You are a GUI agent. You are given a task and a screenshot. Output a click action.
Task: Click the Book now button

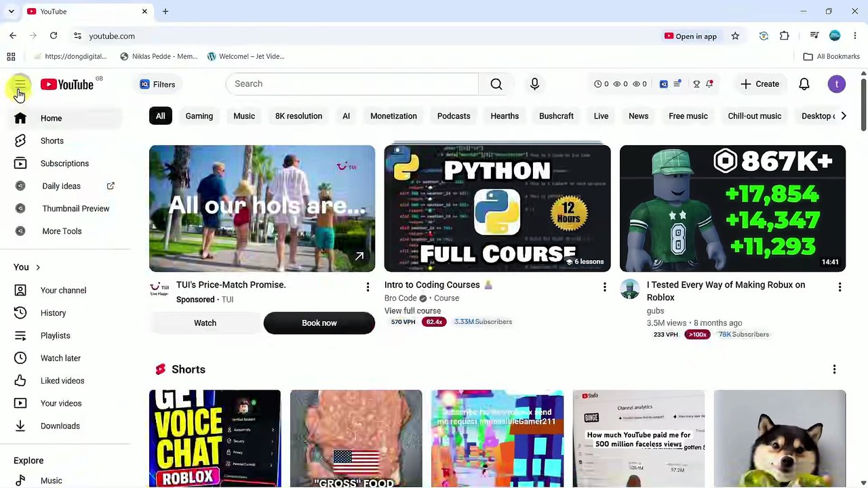319,323
